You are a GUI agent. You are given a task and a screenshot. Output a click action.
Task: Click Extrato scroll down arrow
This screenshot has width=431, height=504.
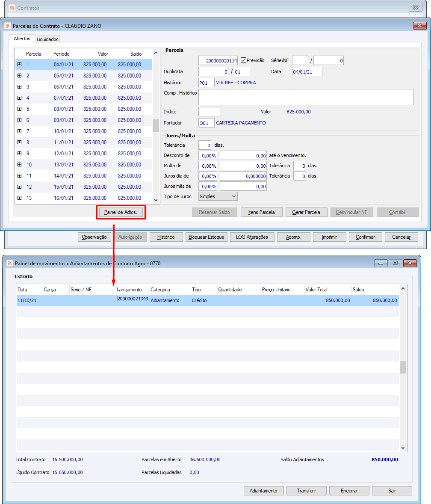pos(403,448)
